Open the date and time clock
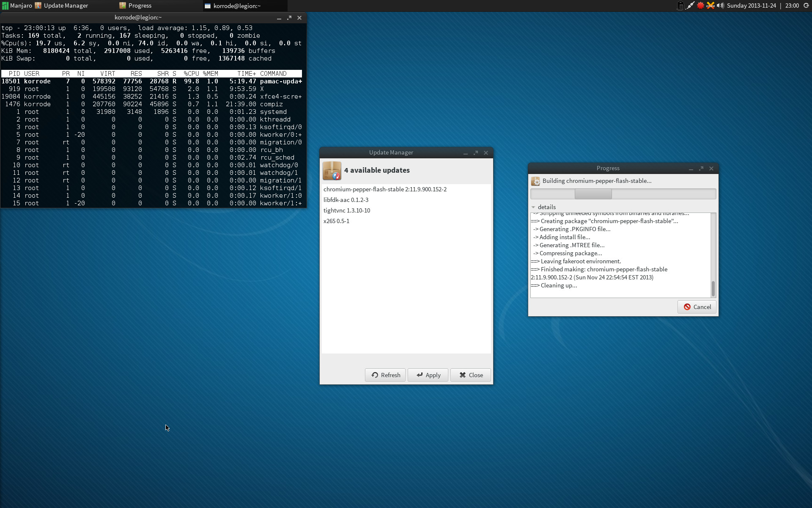The height and width of the screenshot is (508, 812). [763, 6]
